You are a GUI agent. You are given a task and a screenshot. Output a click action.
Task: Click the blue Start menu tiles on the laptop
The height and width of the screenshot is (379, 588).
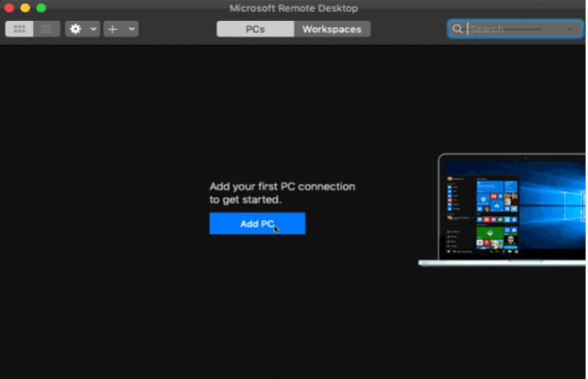(497, 196)
